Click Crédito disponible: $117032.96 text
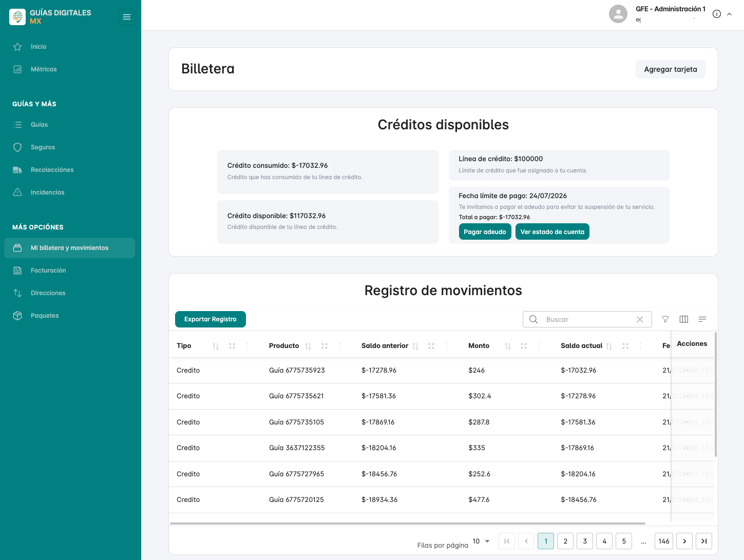Viewport: 744px width, 560px height. [x=276, y=216]
